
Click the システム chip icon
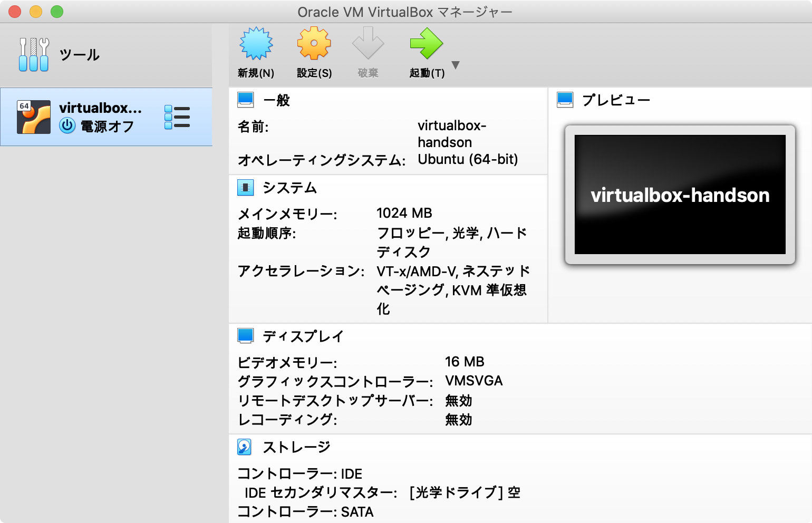(x=246, y=188)
